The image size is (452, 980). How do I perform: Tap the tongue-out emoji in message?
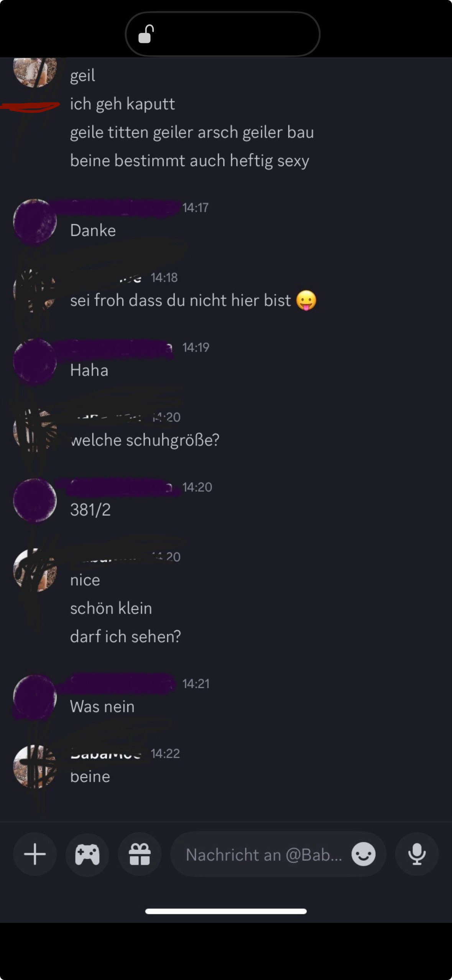click(x=306, y=300)
